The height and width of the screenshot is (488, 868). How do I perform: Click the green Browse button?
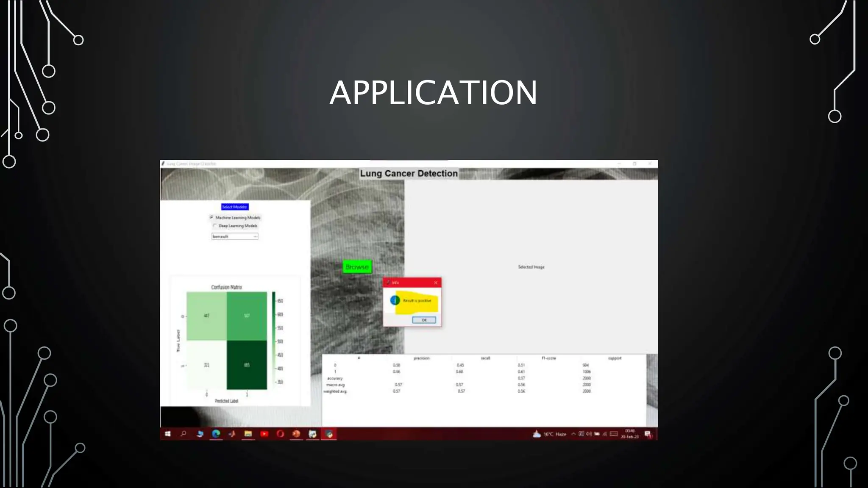click(357, 267)
